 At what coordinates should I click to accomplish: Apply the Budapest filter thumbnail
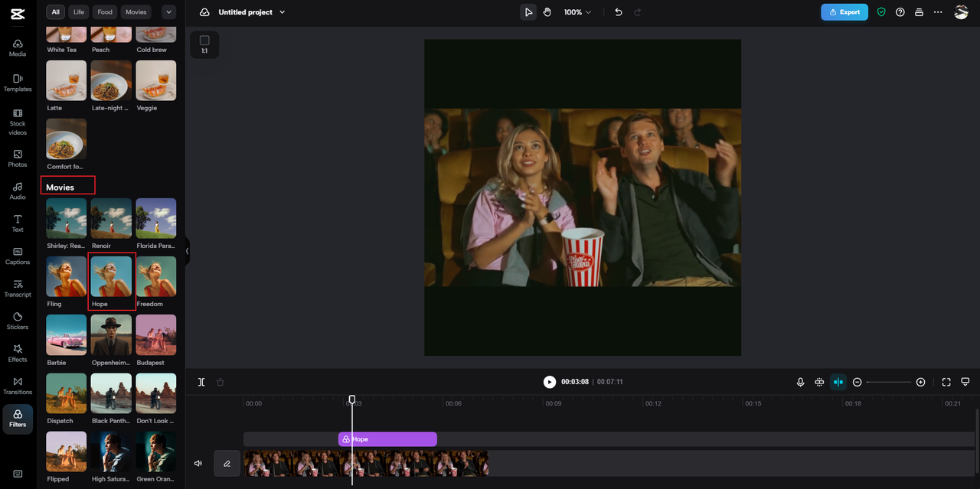coord(156,335)
